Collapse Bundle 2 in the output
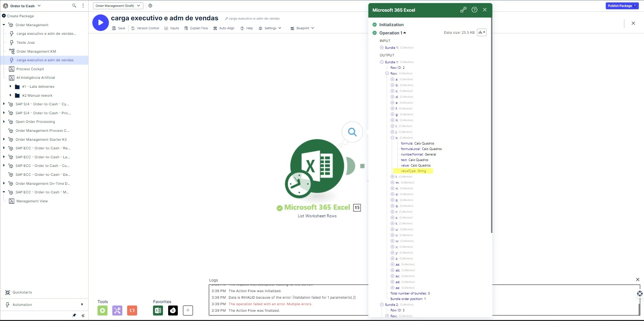Viewport: 644px width, 321px height. coord(381,304)
